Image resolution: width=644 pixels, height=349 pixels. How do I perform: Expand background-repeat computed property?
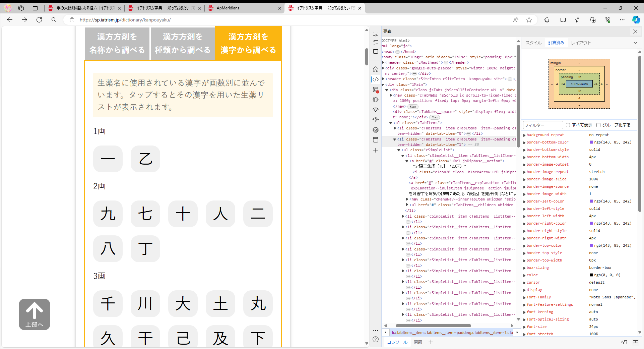pos(524,135)
